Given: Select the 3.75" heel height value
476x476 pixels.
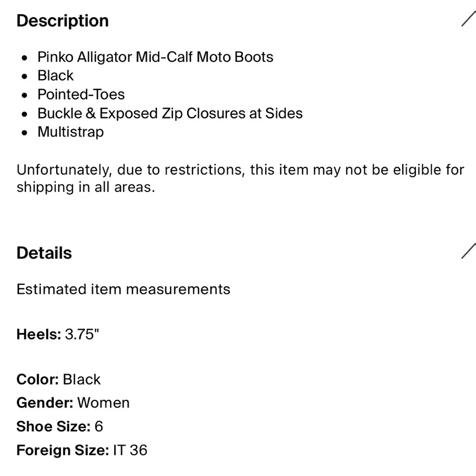Looking at the screenshot, I should (82, 334).
